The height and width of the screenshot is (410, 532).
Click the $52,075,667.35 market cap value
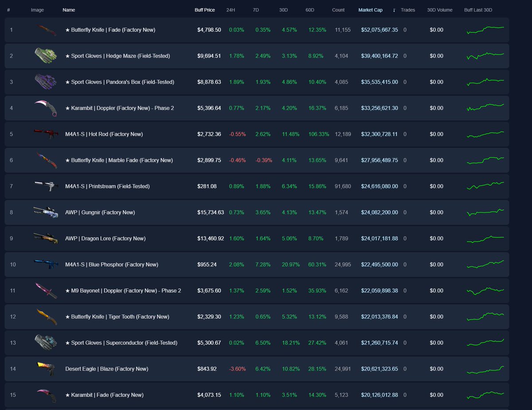click(x=379, y=30)
